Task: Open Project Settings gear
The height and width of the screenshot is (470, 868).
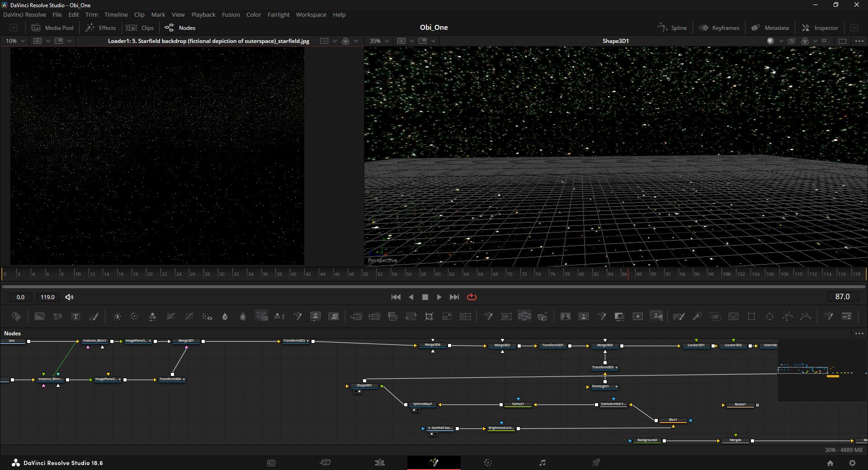Action: (x=852, y=463)
